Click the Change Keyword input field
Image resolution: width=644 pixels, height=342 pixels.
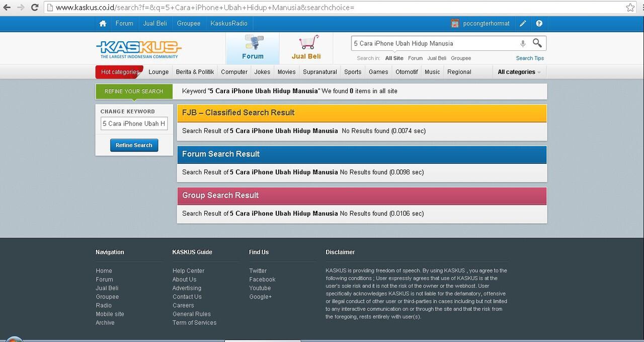(134, 123)
